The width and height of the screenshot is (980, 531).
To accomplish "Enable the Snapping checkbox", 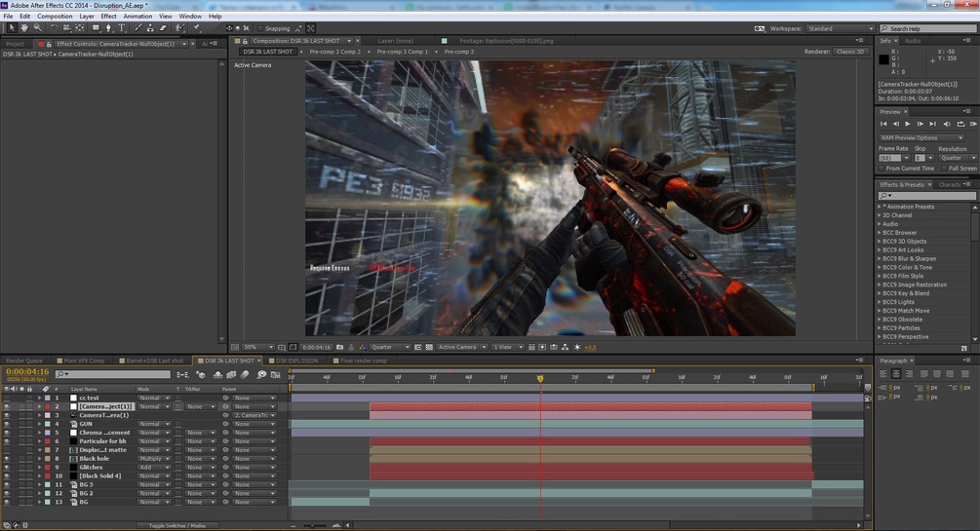I will [x=260, y=28].
